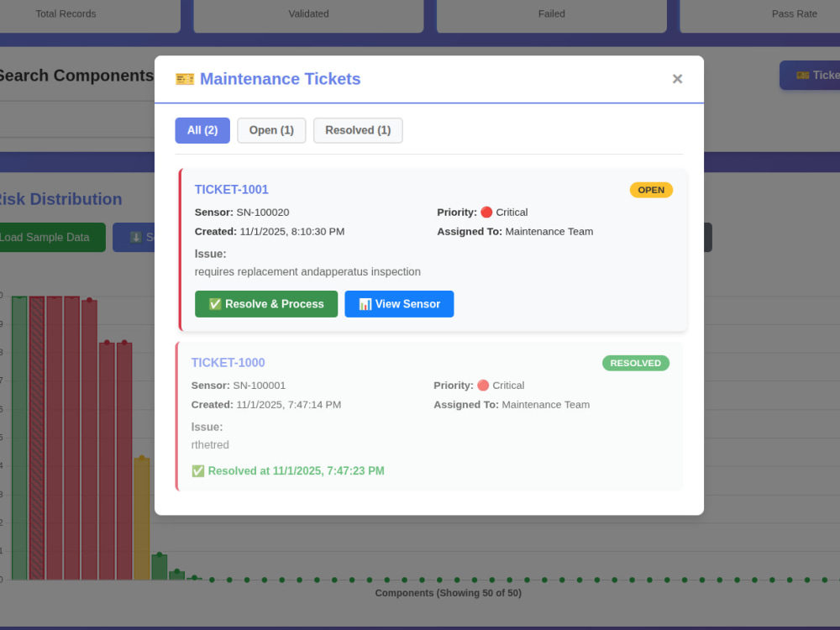Click the chart icon on View Sensor button

pos(365,304)
